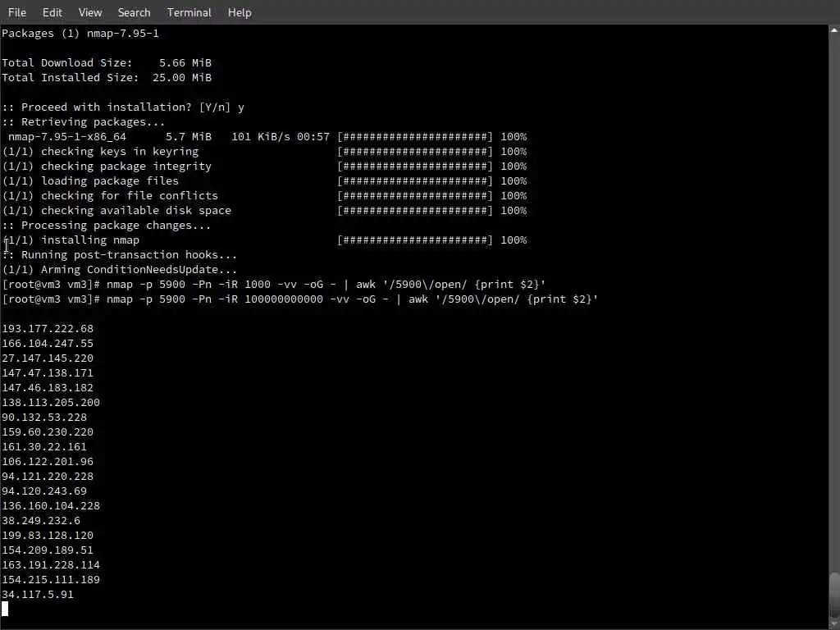Click the 'Total Download Size' line

pos(107,62)
